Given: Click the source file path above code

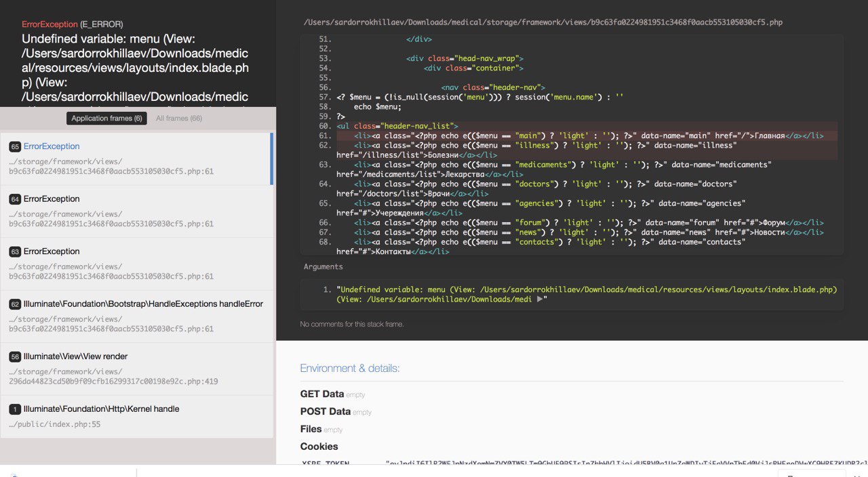Looking at the screenshot, I should pos(543,22).
